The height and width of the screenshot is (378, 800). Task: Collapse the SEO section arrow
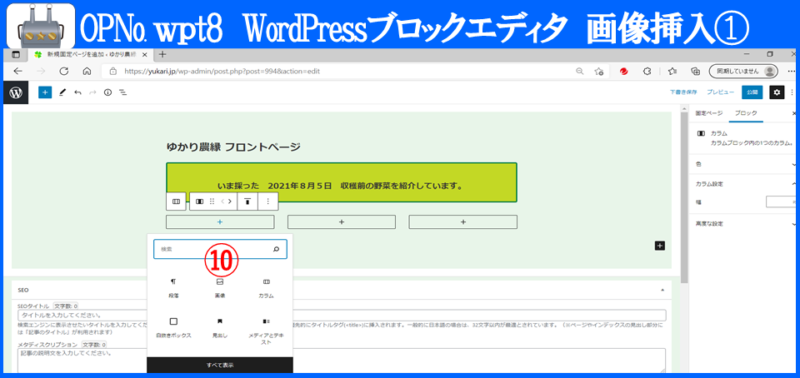[x=663, y=290]
